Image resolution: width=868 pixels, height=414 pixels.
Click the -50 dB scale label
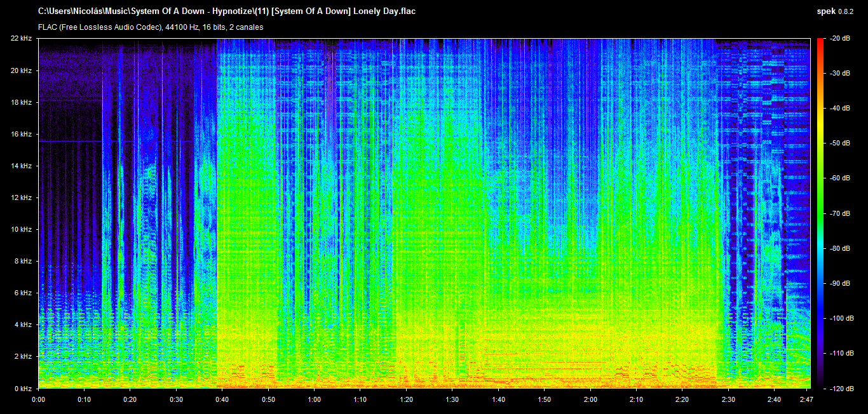[839, 144]
